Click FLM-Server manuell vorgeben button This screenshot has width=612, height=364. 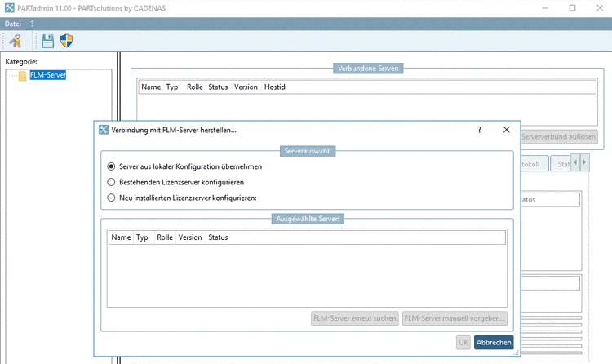click(x=455, y=318)
